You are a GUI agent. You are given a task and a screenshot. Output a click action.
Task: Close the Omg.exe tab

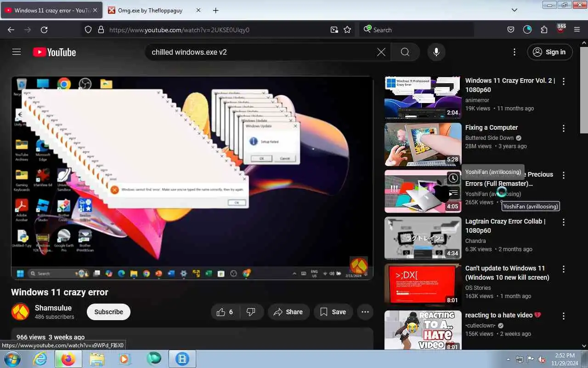198,10
